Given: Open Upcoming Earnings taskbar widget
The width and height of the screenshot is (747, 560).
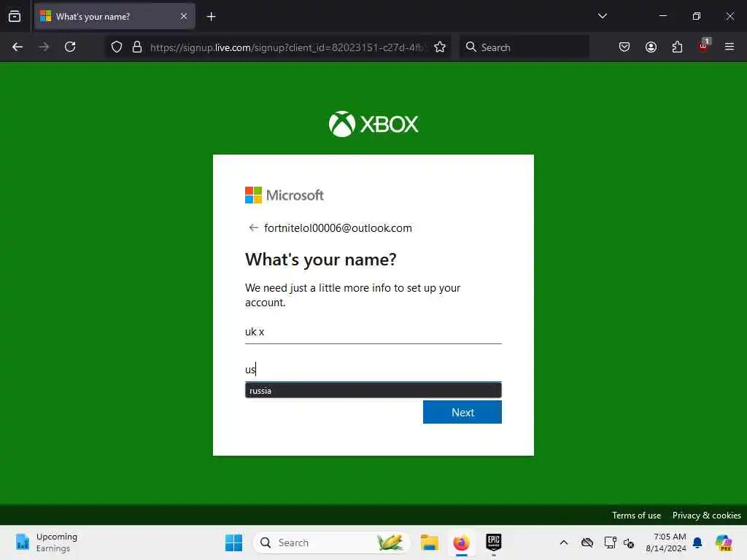Looking at the screenshot, I should pos(46,542).
